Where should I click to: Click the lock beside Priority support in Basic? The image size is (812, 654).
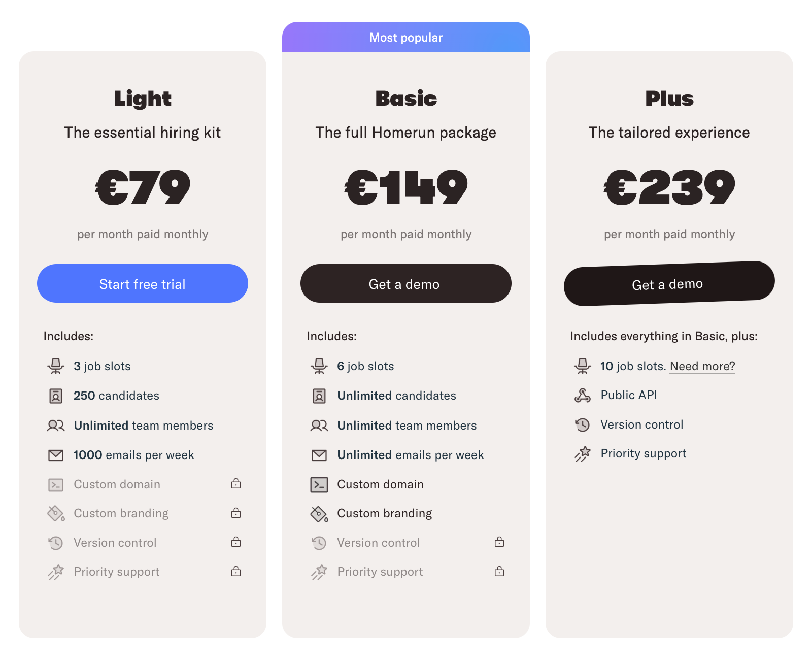499,571
